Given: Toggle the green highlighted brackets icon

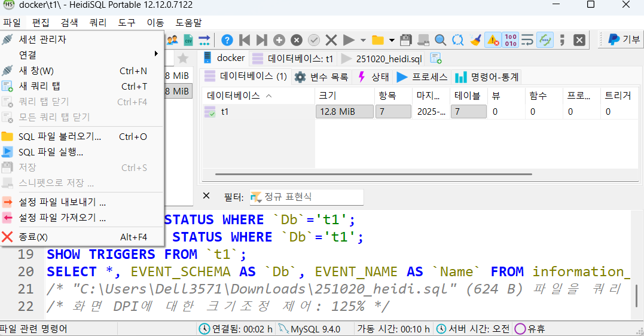Looking at the screenshot, I should click(x=545, y=40).
